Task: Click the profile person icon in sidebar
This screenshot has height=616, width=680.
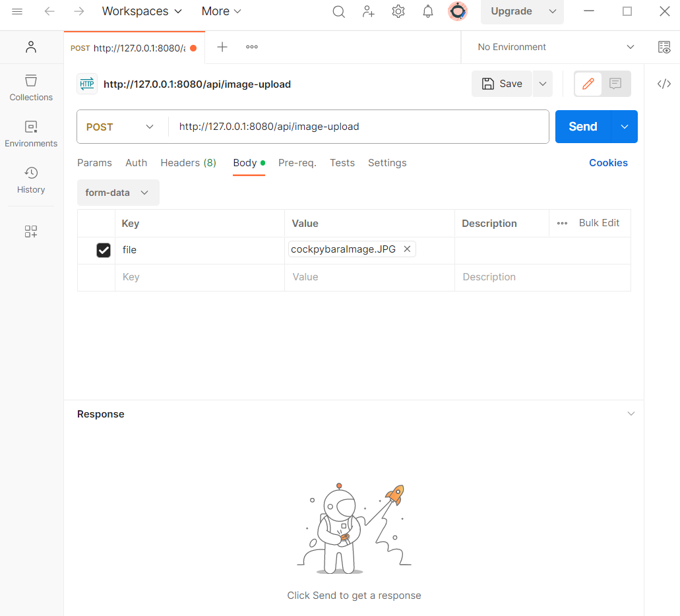Action: click(31, 47)
